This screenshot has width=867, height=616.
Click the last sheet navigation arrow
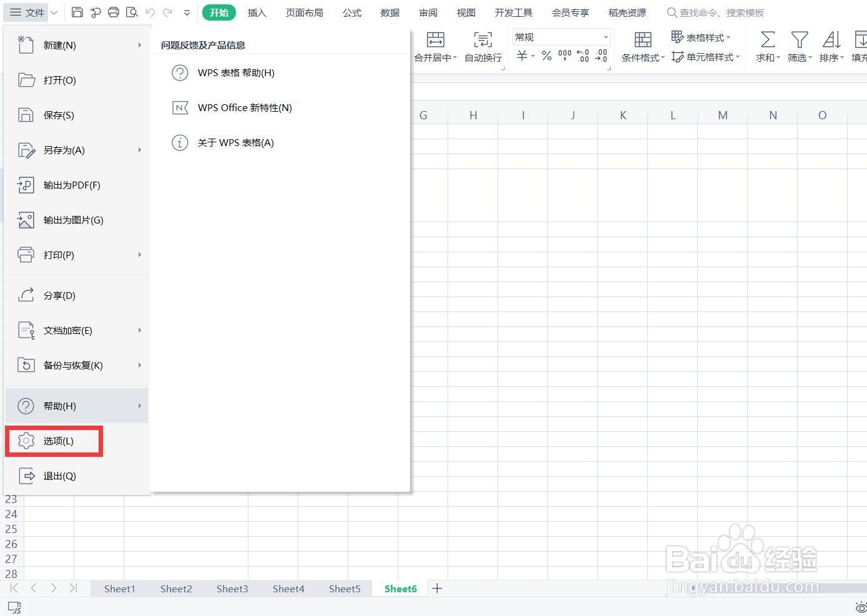pyautogui.click(x=74, y=588)
